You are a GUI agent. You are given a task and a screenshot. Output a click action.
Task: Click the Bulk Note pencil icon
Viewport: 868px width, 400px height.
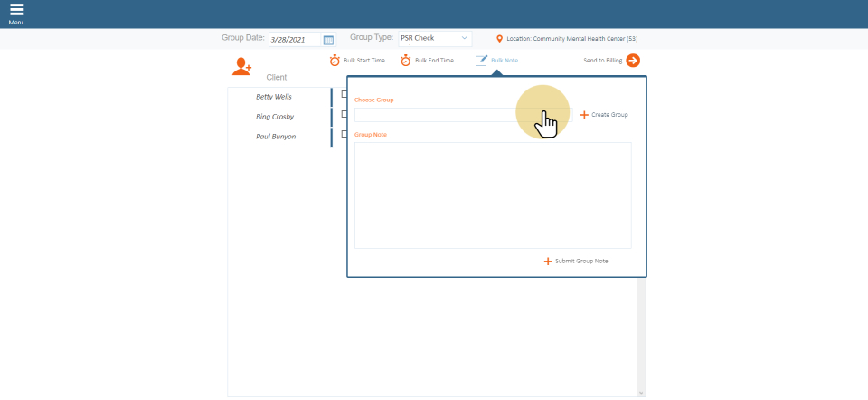(481, 61)
